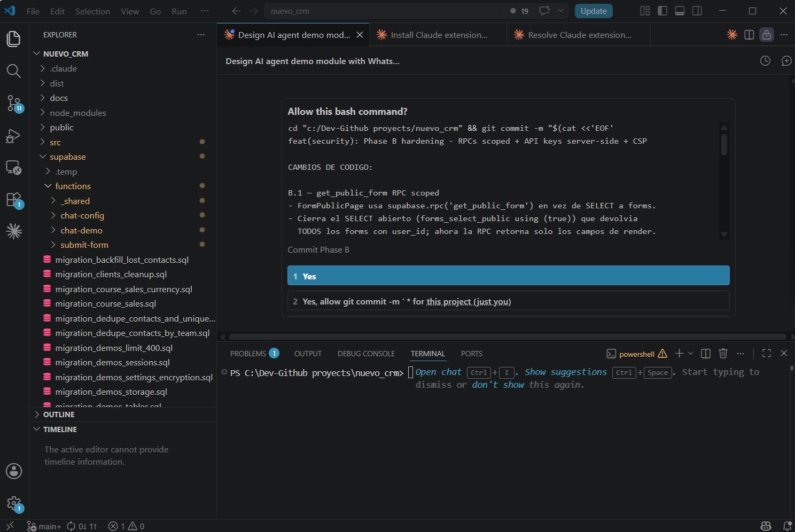Click the nuevo_crm command center search box
The height and width of the screenshot is (532, 795).
click(x=384, y=11)
